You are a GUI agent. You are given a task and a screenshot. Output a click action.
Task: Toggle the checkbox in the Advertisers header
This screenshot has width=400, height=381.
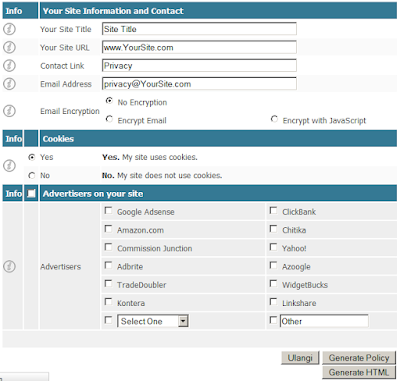[x=31, y=193]
